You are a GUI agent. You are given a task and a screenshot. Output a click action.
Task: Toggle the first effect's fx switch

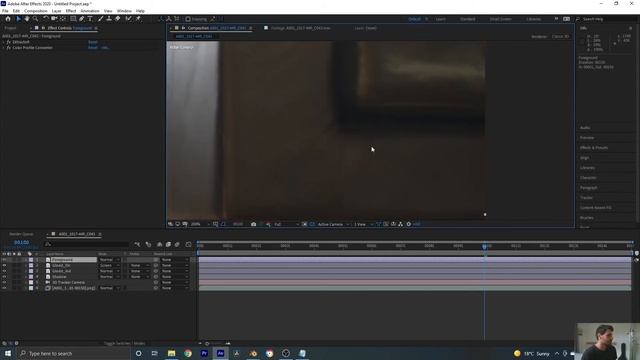coord(8,42)
